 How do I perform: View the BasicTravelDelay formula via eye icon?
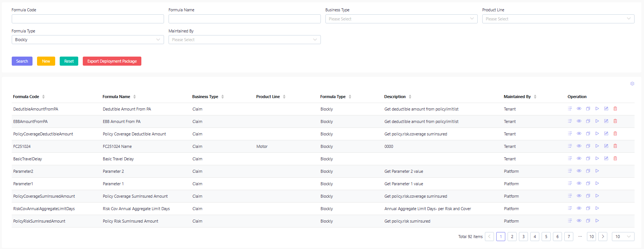579,158
